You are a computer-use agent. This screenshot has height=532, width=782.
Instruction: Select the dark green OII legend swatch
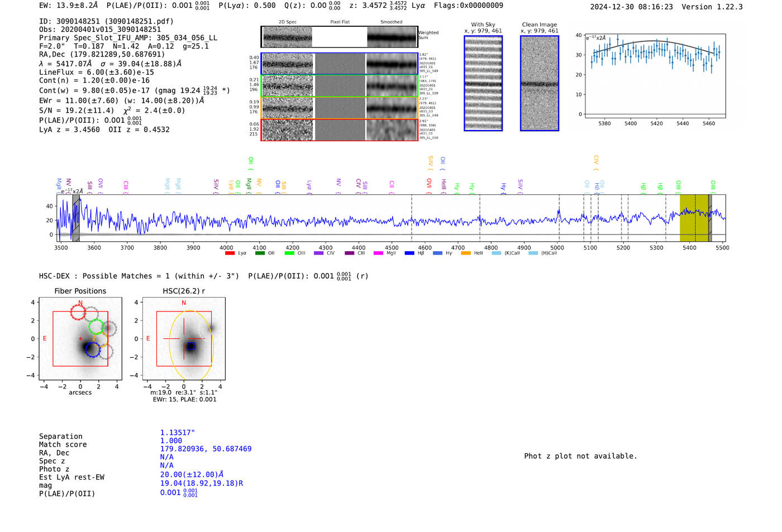click(260, 253)
